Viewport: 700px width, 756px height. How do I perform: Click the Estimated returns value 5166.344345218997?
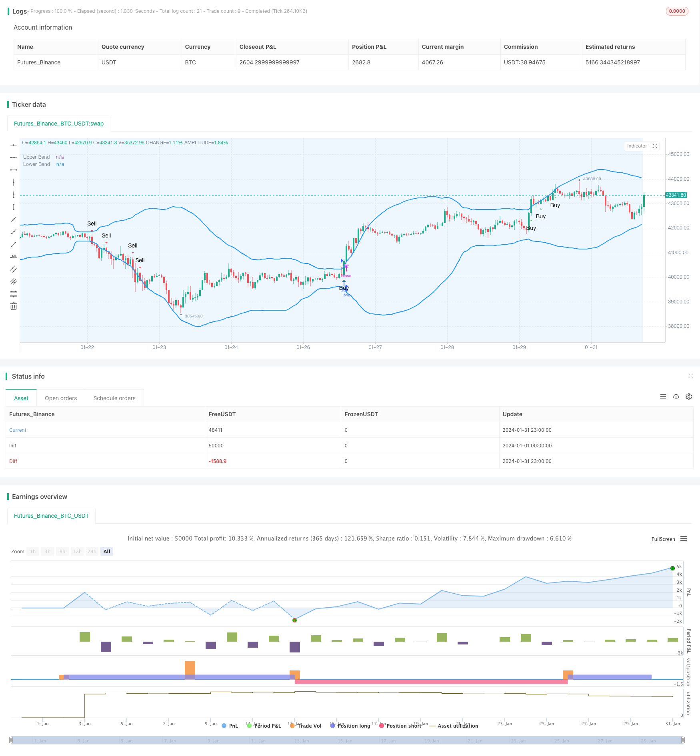tap(613, 62)
